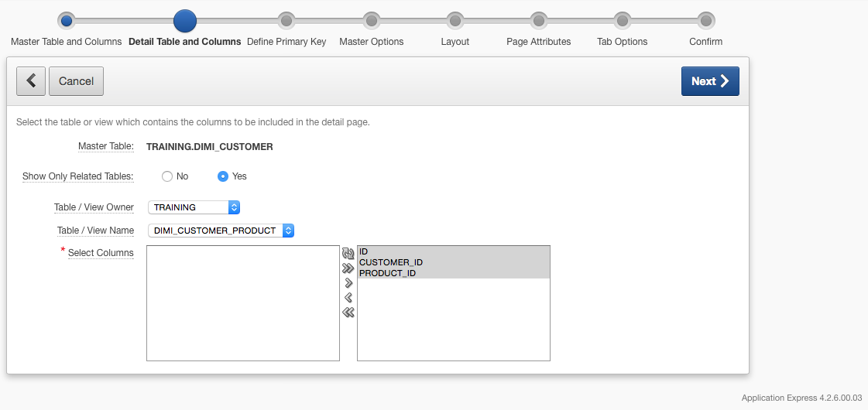The image size is (868, 410).
Task: Click the Master Table and Columns step circle
Action: (x=67, y=21)
